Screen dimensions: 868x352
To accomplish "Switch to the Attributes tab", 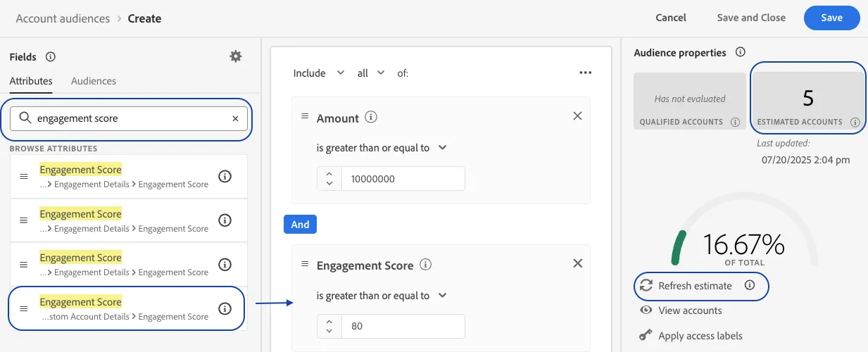I will (31, 81).
